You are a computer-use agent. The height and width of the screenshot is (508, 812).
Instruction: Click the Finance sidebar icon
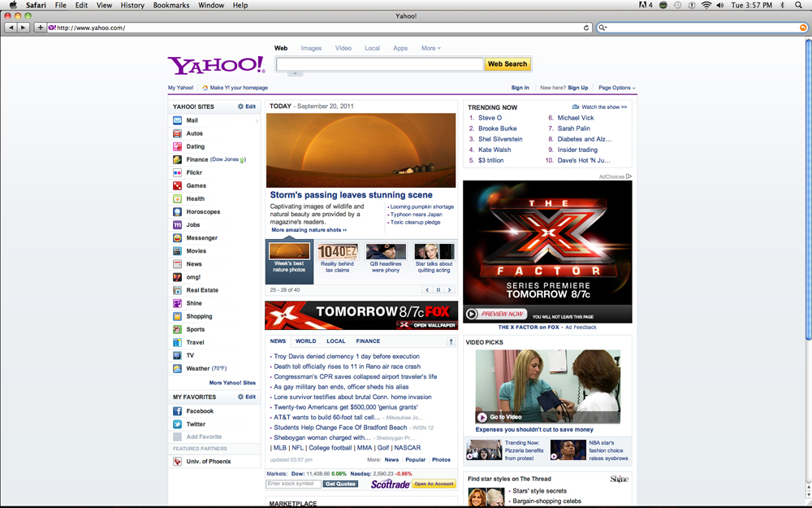coord(177,159)
